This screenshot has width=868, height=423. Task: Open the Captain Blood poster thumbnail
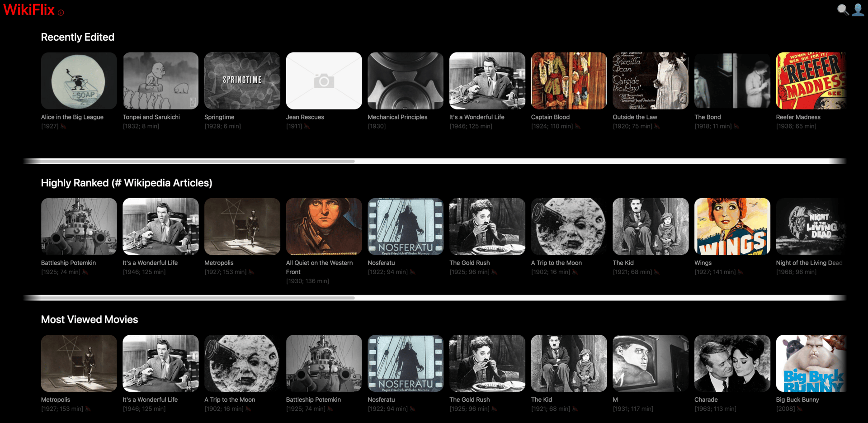coord(569,81)
